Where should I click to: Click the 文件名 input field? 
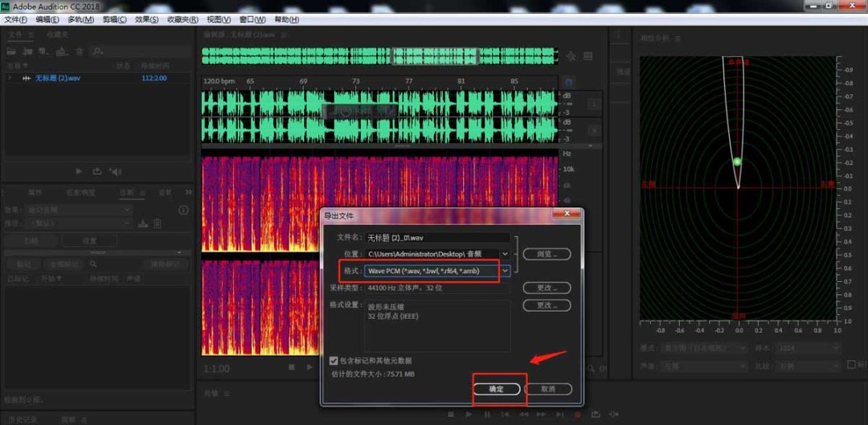point(437,238)
